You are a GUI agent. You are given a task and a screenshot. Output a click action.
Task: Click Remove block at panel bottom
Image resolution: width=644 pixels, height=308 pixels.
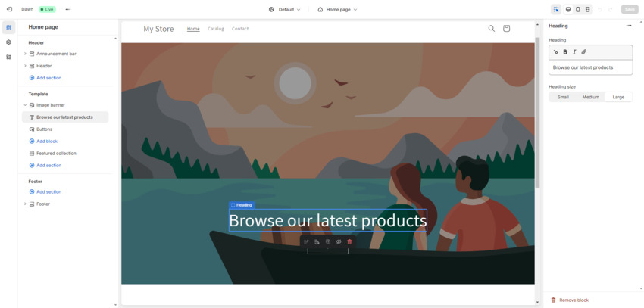coord(570,300)
